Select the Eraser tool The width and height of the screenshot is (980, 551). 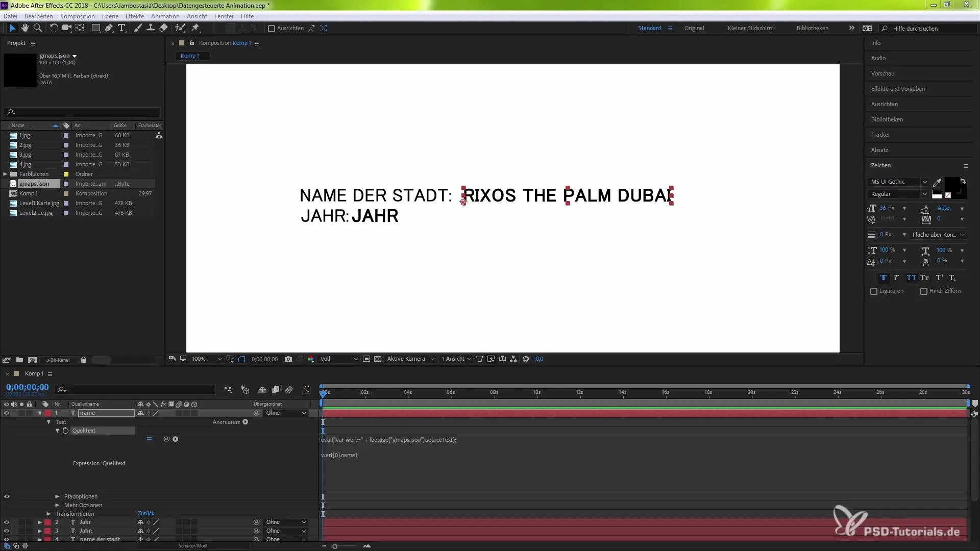point(163,28)
